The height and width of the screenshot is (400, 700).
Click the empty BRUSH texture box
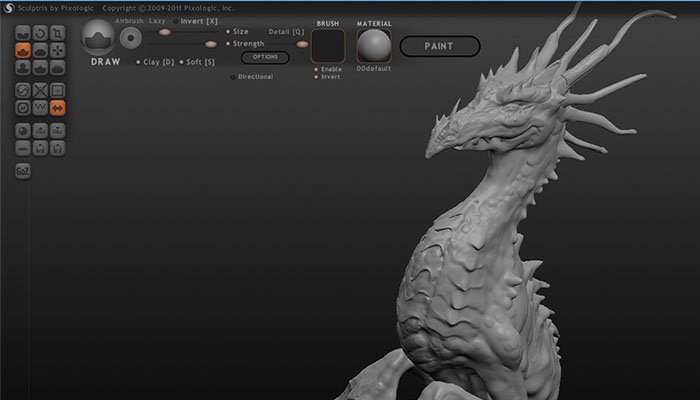(x=328, y=45)
